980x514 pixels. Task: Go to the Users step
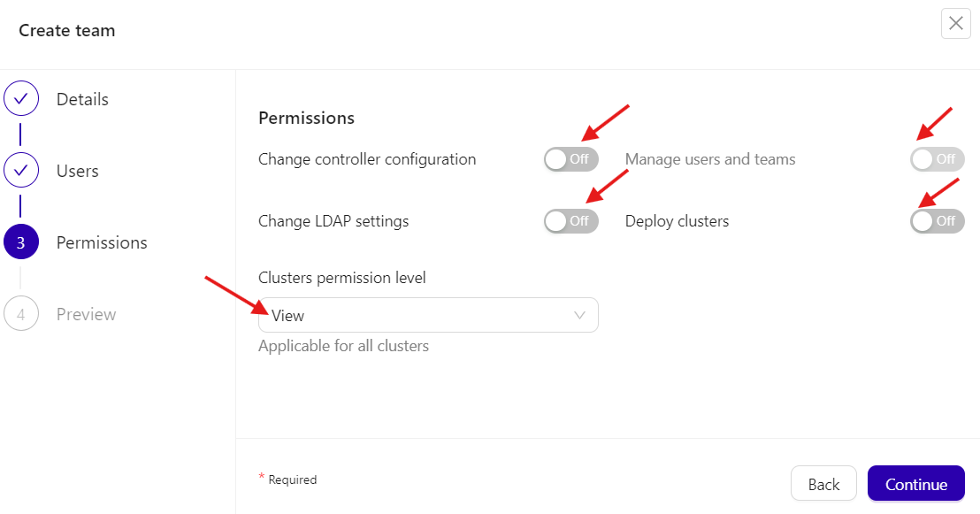pyautogui.click(x=78, y=170)
